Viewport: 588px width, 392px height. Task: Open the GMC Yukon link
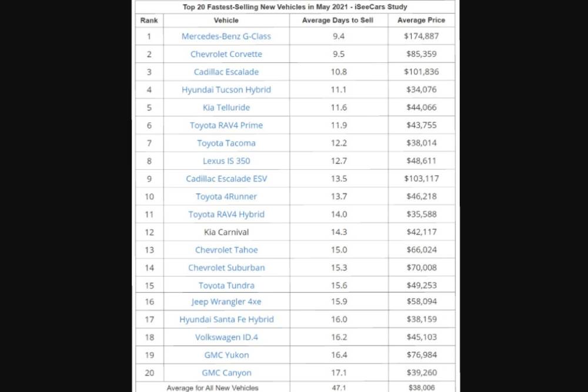[226, 355]
